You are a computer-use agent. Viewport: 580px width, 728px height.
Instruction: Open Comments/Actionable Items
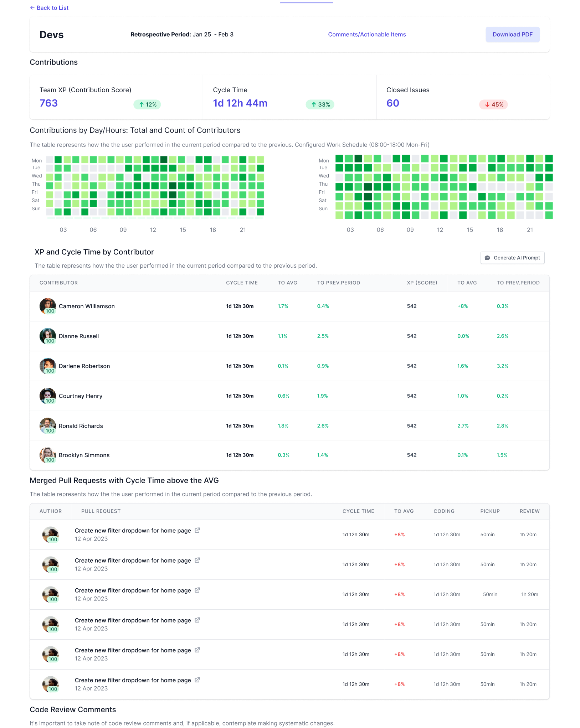coord(367,34)
